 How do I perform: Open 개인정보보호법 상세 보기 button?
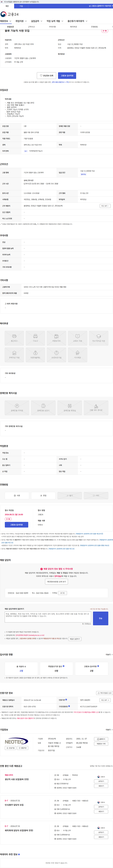click(x=56, y=582)
